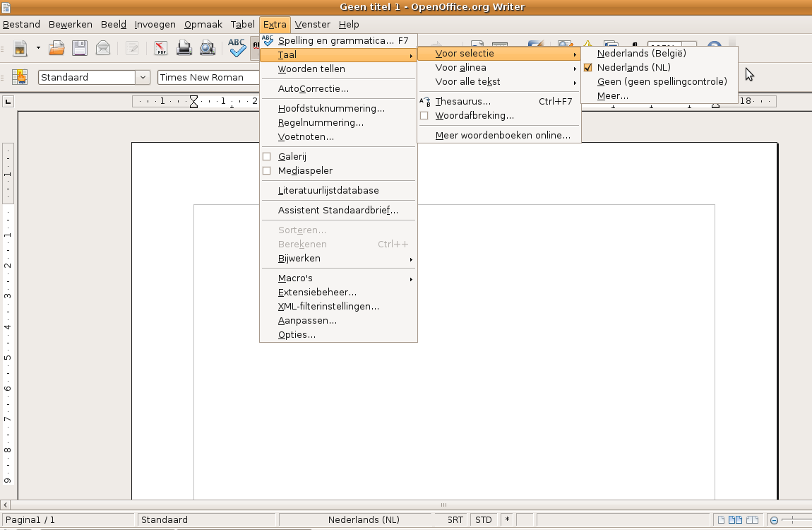
Task: Click the Print printer icon
Action: point(184,48)
